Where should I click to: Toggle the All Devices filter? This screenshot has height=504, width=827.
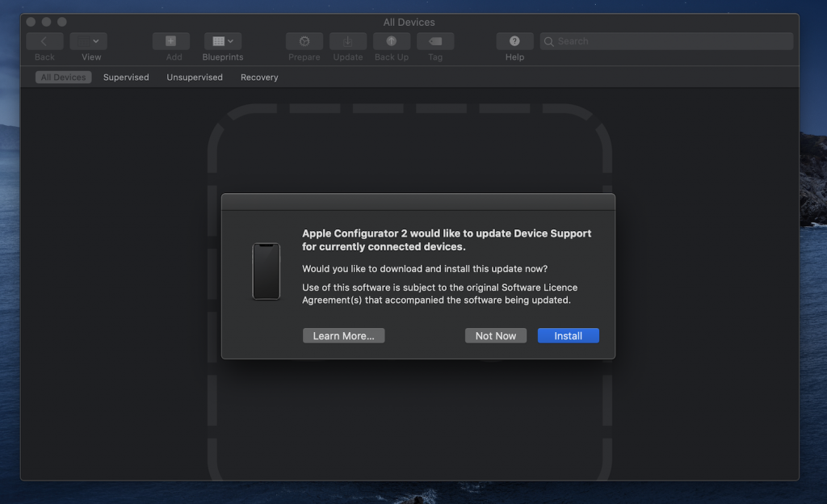pyautogui.click(x=63, y=77)
